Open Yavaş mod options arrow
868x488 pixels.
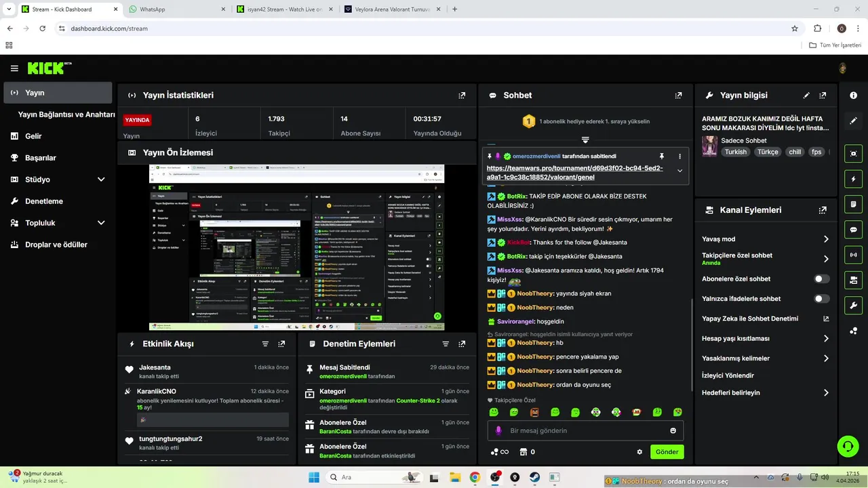(x=826, y=239)
